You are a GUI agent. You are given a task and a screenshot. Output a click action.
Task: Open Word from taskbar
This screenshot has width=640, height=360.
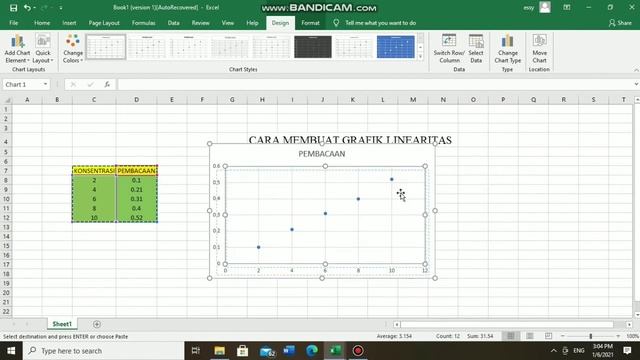289,351
